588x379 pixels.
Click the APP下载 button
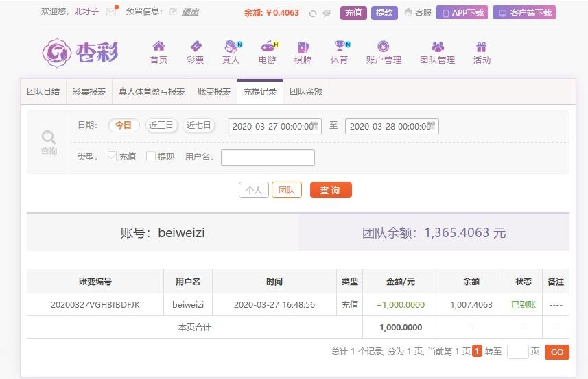[462, 13]
